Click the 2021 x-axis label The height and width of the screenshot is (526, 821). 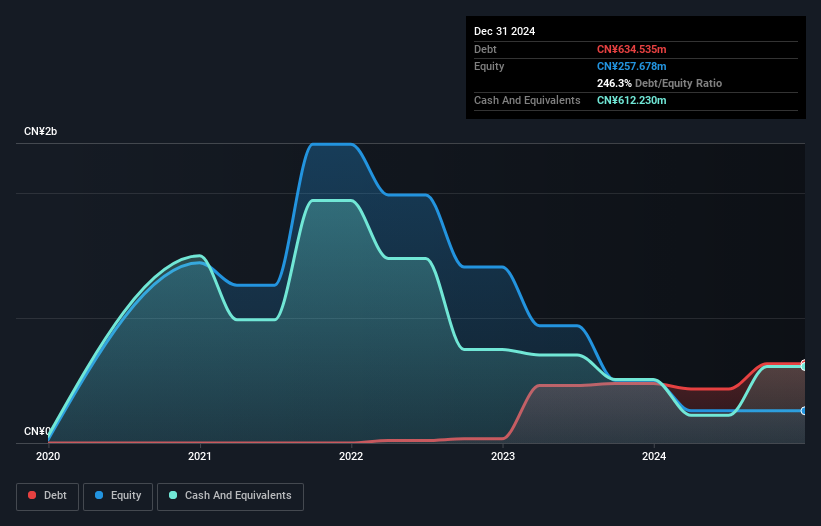pos(199,456)
